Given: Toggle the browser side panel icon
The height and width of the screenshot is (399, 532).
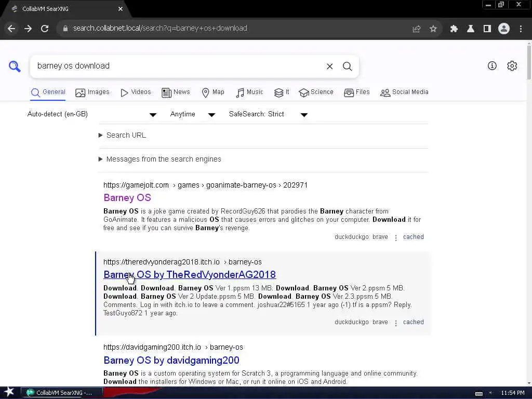Looking at the screenshot, I should point(487,29).
